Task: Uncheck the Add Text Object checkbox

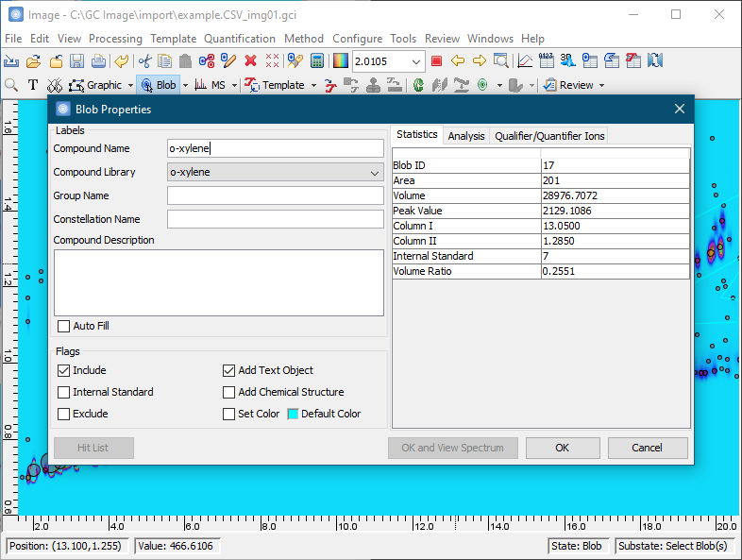Action: tap(229, 370)
